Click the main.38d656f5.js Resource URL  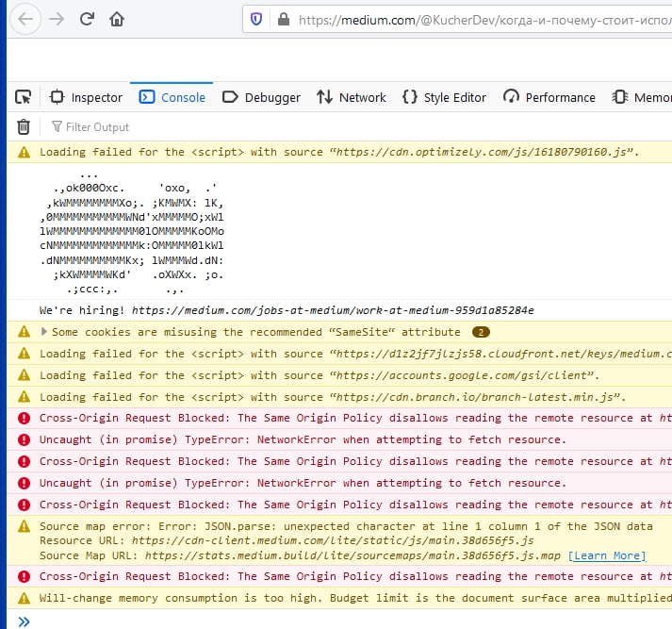pos(333,540)
